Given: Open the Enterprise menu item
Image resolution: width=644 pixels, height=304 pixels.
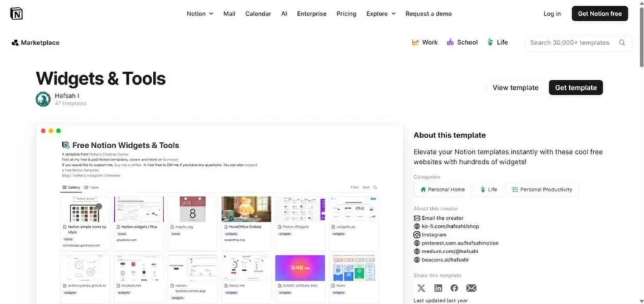Looking at the screenshot, I should click(x=311, y=14).
